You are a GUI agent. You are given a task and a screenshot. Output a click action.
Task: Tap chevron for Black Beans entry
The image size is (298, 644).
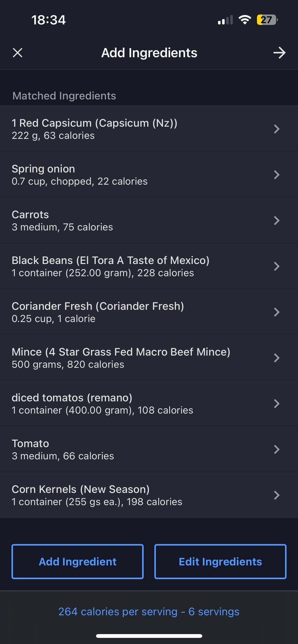pyautogui.click(x=276, y=266)
